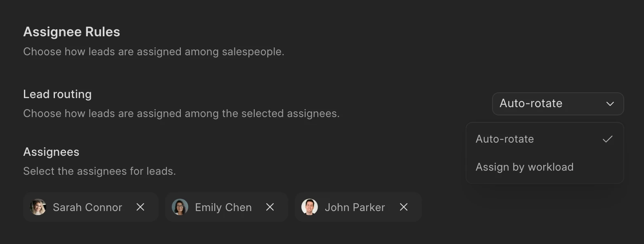Select the Auto-rotate option in the list
This screenshot has height=244, width=644.
coord(545,139)
